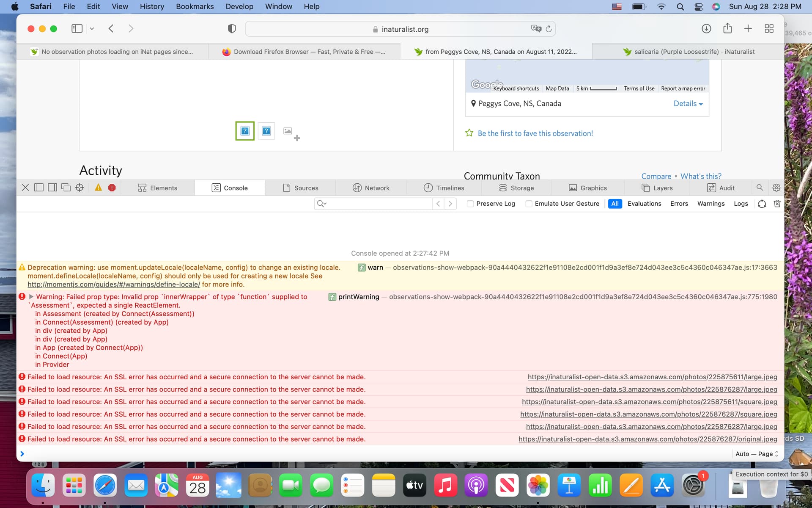Open photos/225876287/original.jpeg resource link

click(648, 439)
